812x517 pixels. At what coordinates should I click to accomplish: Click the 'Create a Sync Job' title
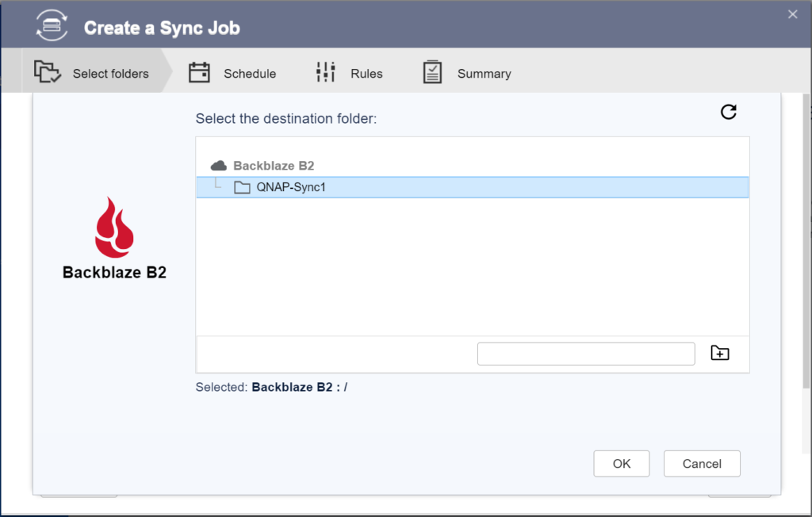pos(162,28)
